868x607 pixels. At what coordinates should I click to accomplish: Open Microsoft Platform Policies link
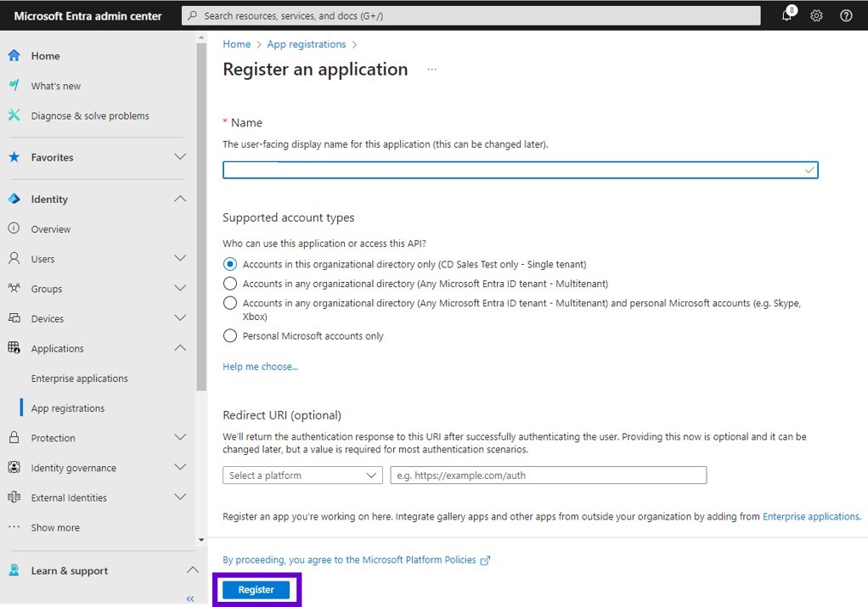pos(349,560)
